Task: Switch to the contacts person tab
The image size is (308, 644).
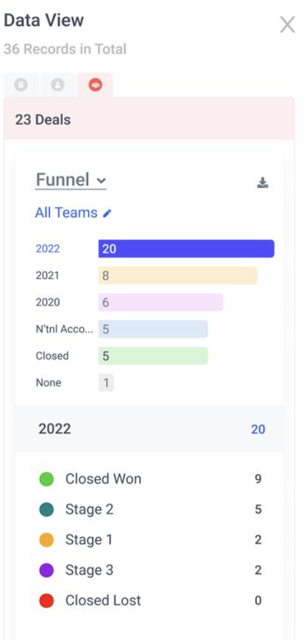Action: pyautogui.click(x=58, y=85)
